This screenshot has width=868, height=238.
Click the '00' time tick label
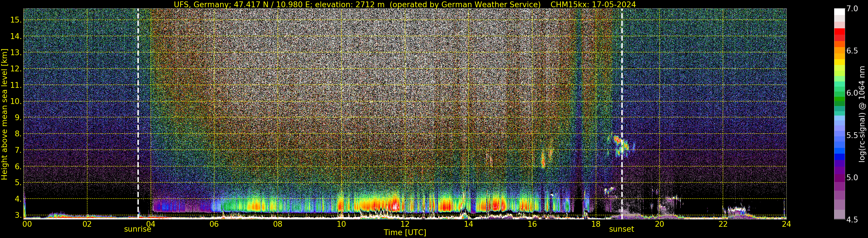[27, 224]
